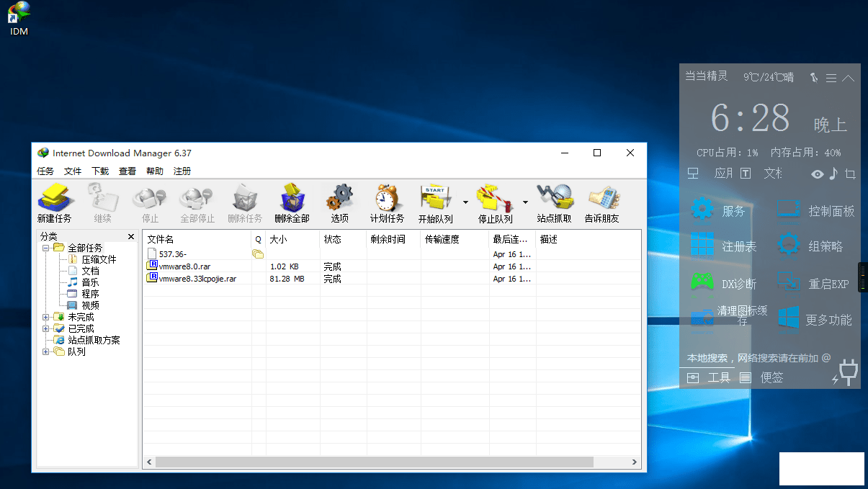Select the 压缩文件 category
The width and height of the screenshot is (868, 489).
99,259
